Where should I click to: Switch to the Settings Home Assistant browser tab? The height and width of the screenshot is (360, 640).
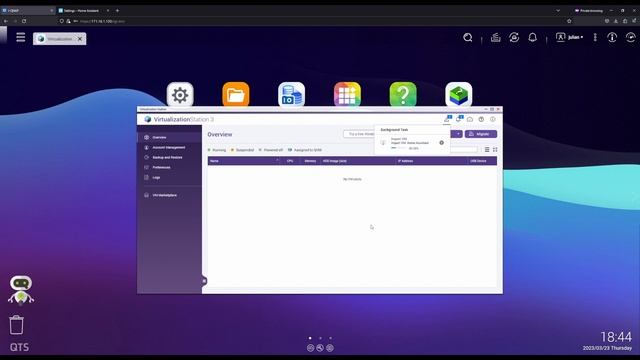[x=84, y=11]
